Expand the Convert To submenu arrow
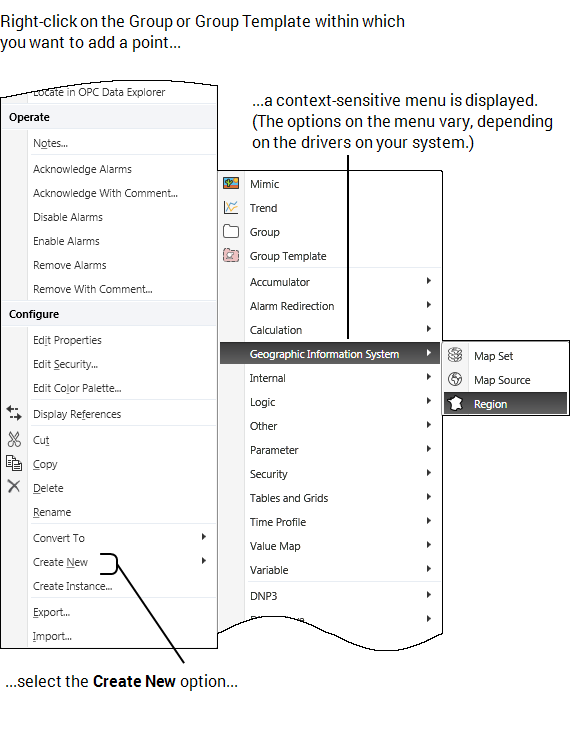Screen dimensions: 570x730 click(x=204, y=537)
